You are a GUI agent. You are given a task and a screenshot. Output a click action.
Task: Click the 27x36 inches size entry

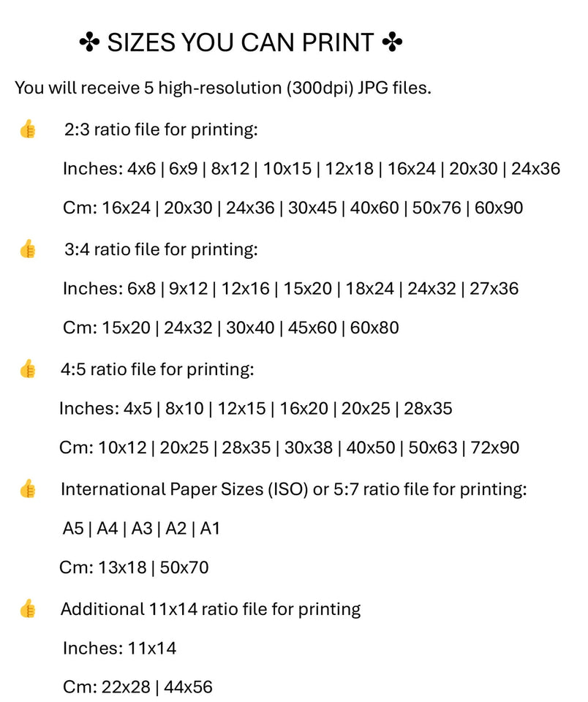point(494,289)
